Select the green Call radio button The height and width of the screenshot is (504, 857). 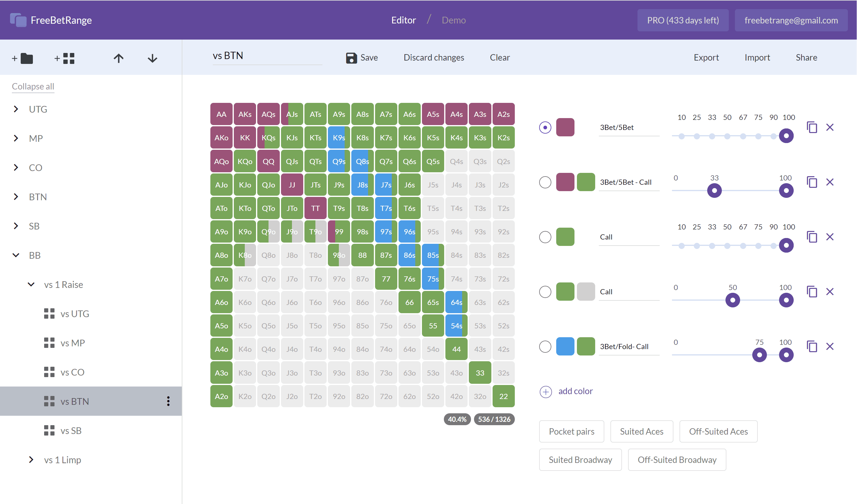point(545,237)
